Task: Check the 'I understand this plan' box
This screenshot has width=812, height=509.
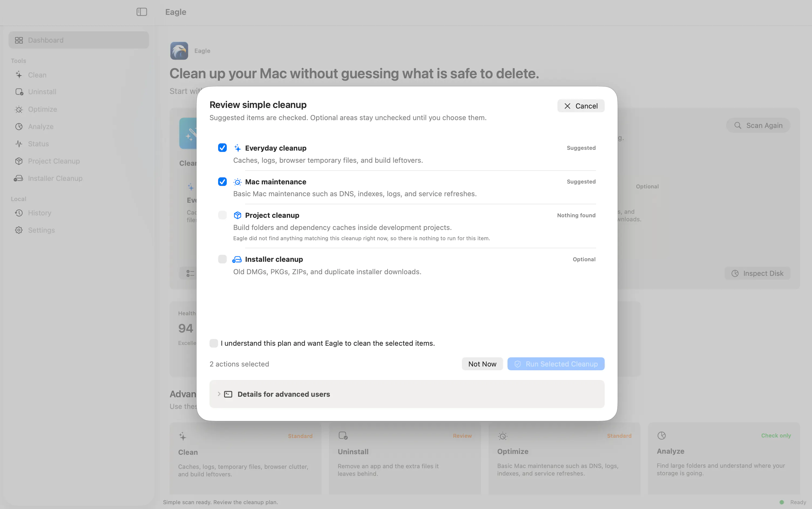Action: pyautogui.click(x=214, y=343)
